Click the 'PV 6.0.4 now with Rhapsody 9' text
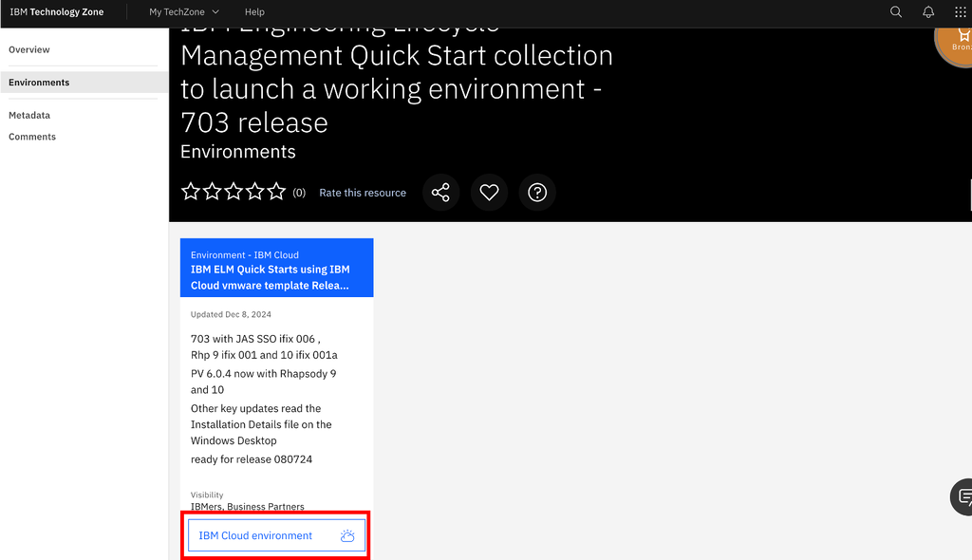The image size is (972, 560). point(264,374)
